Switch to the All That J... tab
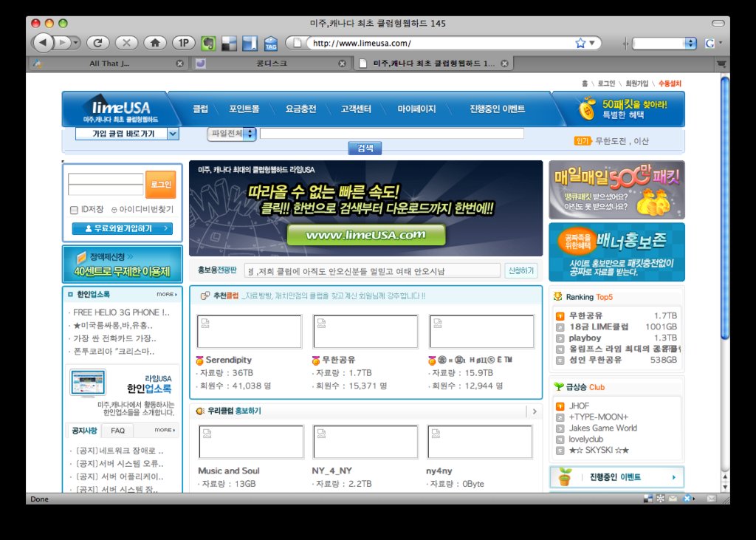This screenshot has width=756, height=540. (x=109, y=64)
